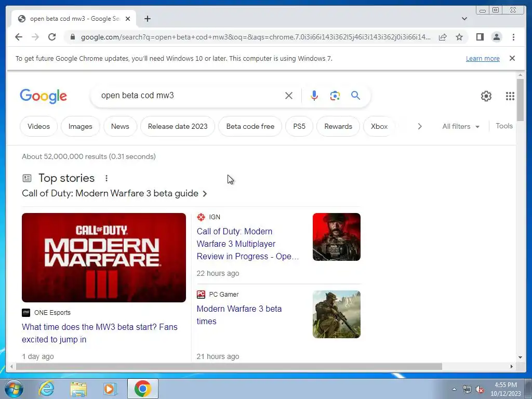This screenshot has height=399, width=532.
Task: Click the PC Gamer sniper thumbnail
Action: coord(336,314)
